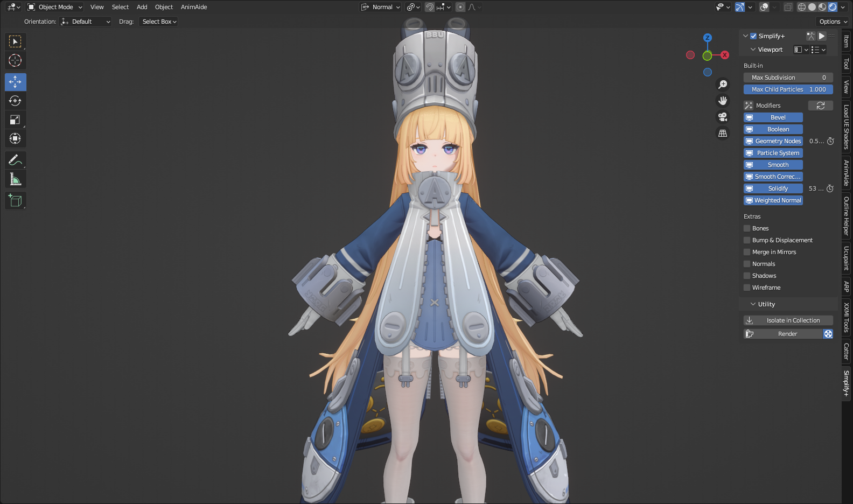
Task: Open the Object Mode dropdown
Action: point(55,7)
